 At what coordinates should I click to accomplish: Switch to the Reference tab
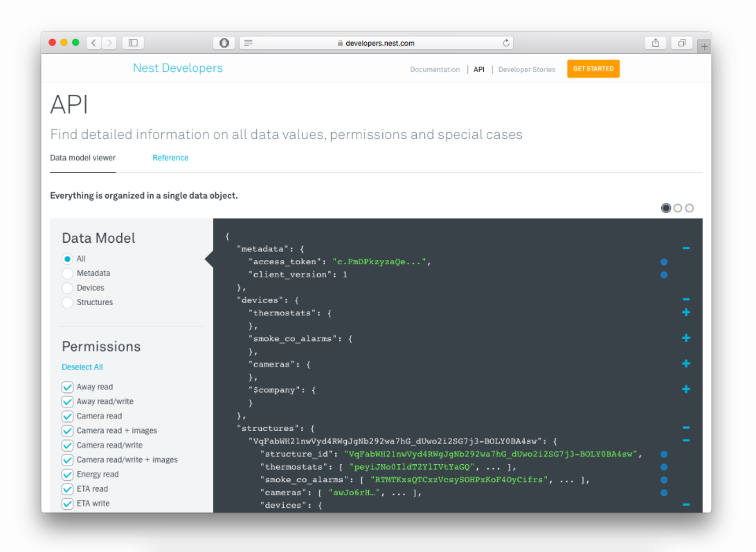click(170, 158)
